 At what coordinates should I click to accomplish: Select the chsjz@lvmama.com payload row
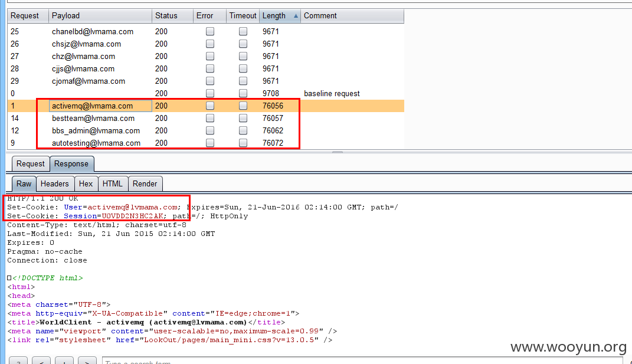click(x=205, y=44)
